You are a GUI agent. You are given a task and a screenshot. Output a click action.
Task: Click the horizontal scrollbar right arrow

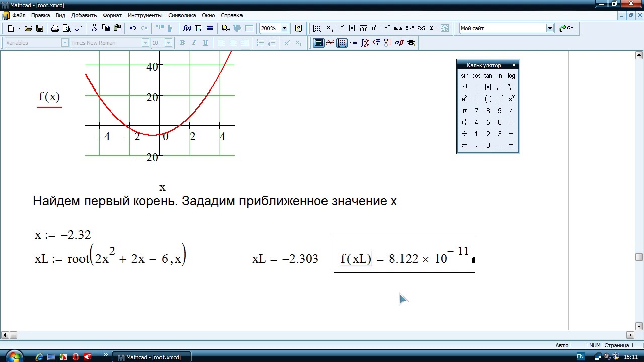pos(630,335)
